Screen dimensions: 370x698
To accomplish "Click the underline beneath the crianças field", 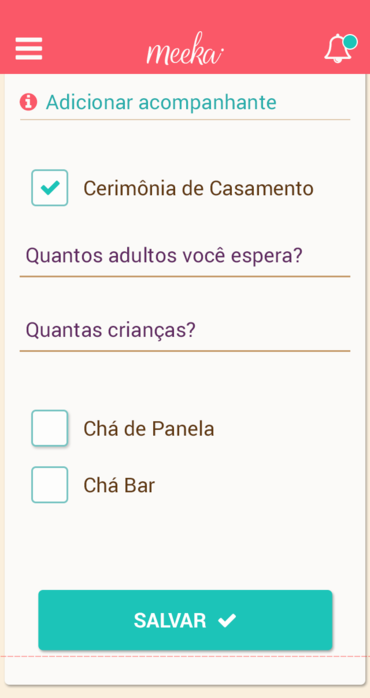I will click(x=185, y=351).
